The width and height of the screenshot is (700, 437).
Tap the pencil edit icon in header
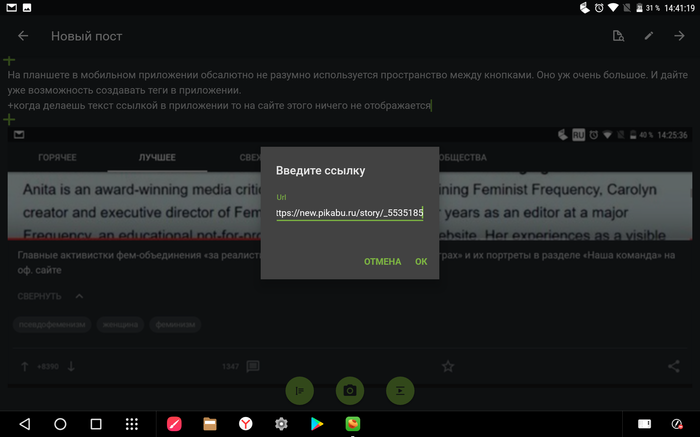648,37
